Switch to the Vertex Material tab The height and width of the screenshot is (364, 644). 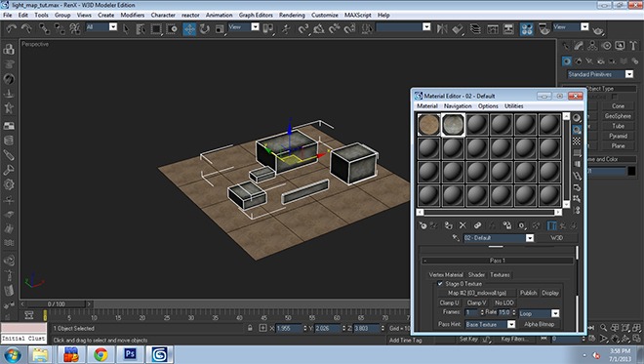tap(446, 274)
